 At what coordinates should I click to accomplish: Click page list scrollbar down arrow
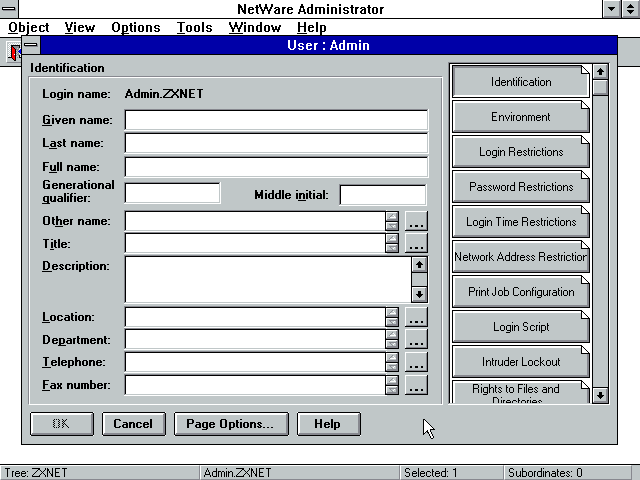pos(600,395)
